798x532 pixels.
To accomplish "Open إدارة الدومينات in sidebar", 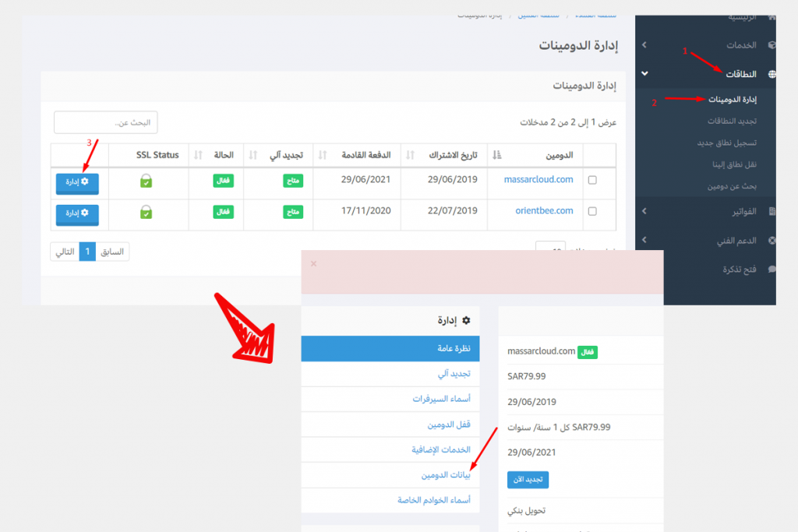I will click(733, 99).
